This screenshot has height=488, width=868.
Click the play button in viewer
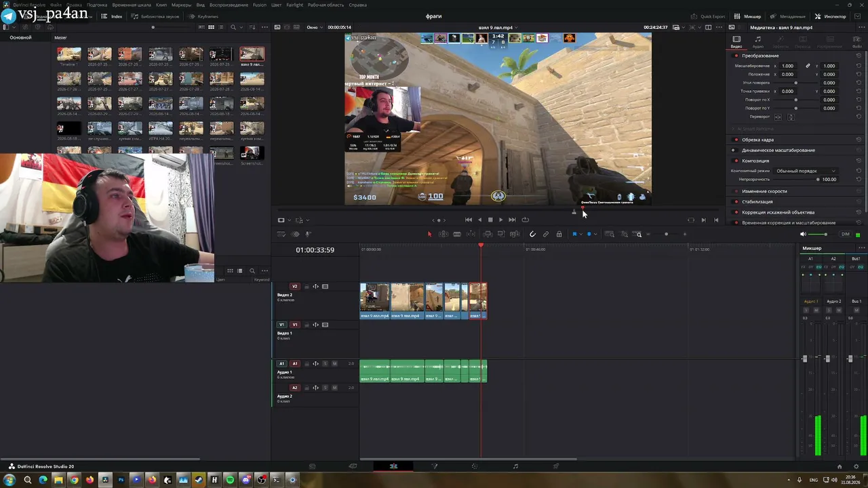(x=500, y=220)
